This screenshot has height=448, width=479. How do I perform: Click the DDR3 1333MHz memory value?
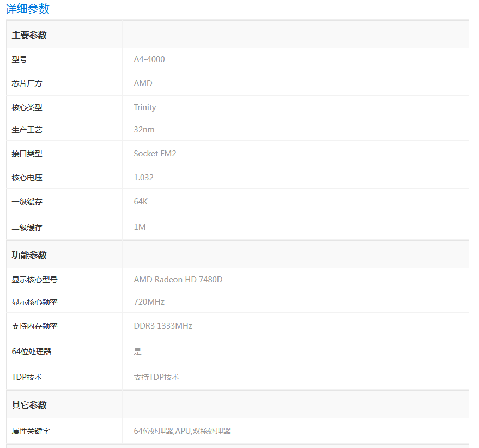click(x=165, y=325)
